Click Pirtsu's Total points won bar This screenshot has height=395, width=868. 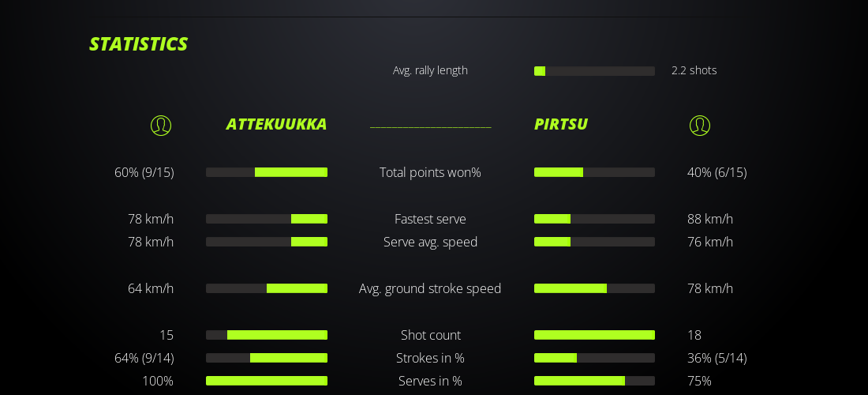coord(594,172)
